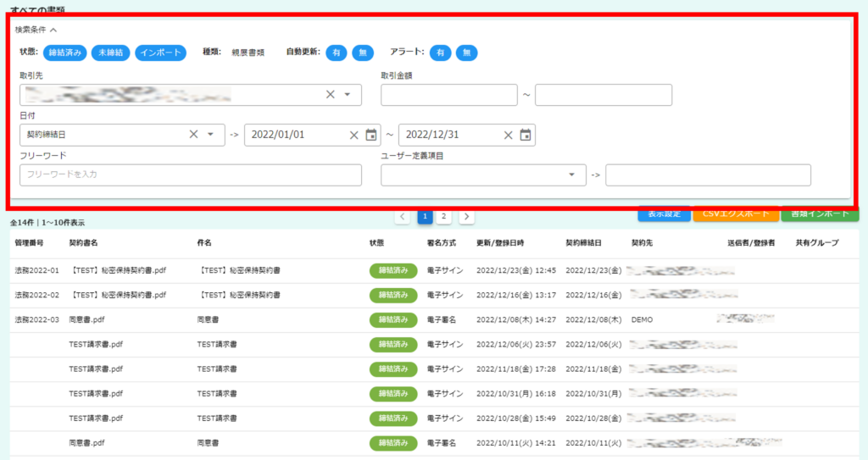Toggle 自動更新 有 filter chip
The image size is (868, 460).
337,53
